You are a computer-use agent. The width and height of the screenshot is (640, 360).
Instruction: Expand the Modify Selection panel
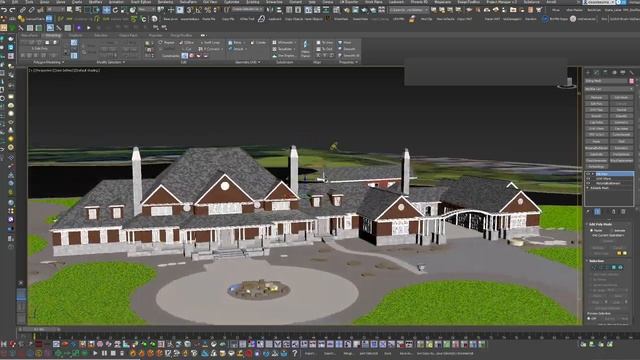(x=111, y=62)
